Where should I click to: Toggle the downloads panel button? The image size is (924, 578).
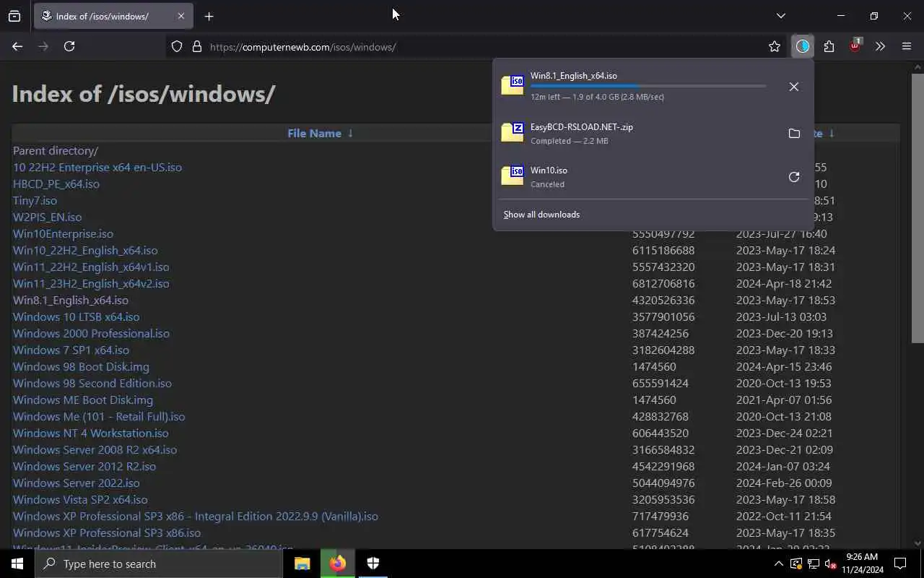pos(803,46)
